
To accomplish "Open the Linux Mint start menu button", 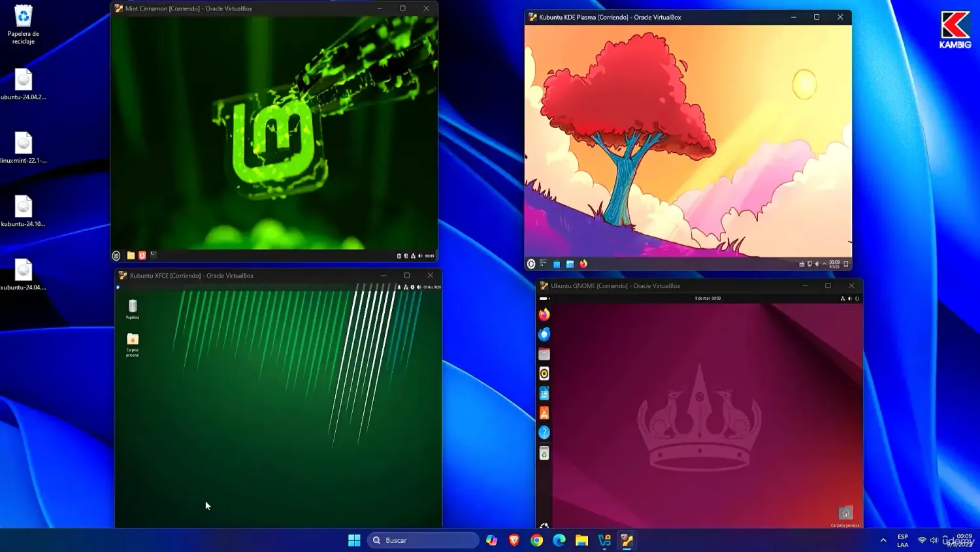I will pos(116,255).
